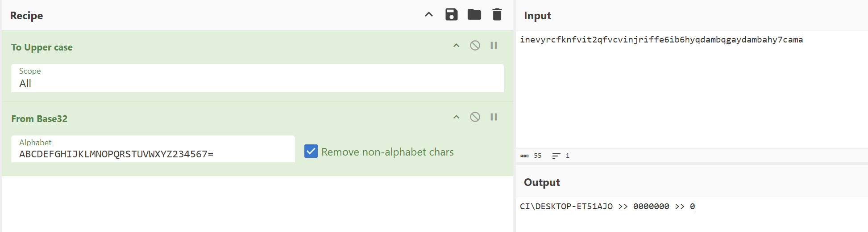Collapse the To Upper case operation
Screen dimensions: 868x232
[456, 46]
